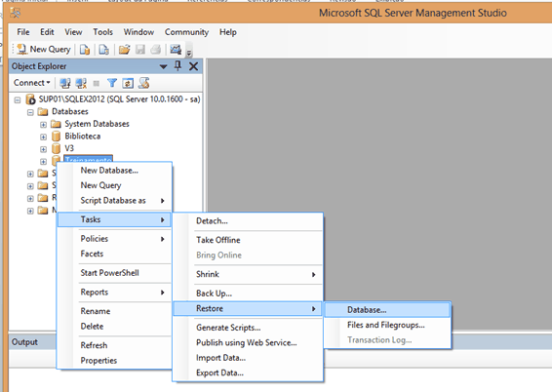This screenshot has height=392, width=552.
Task: Choose Properties from context menu
Action: pos(115,361)
